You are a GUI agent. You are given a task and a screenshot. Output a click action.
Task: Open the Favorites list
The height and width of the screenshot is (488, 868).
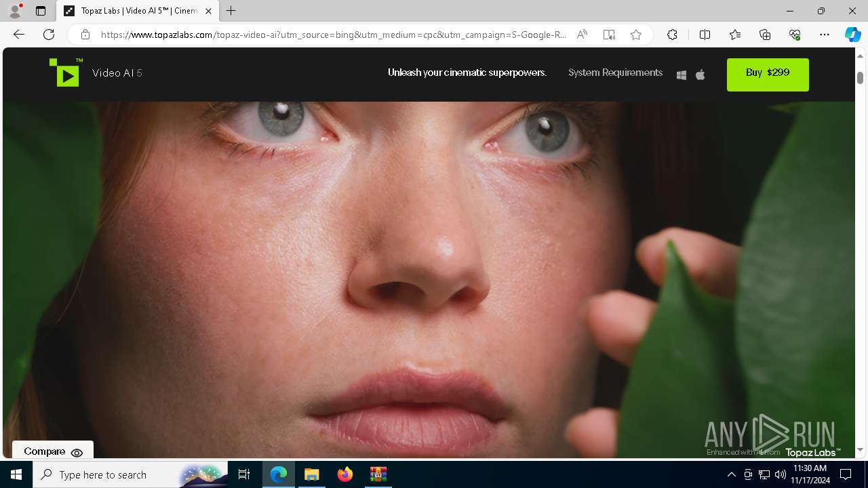tap(735, 35)
